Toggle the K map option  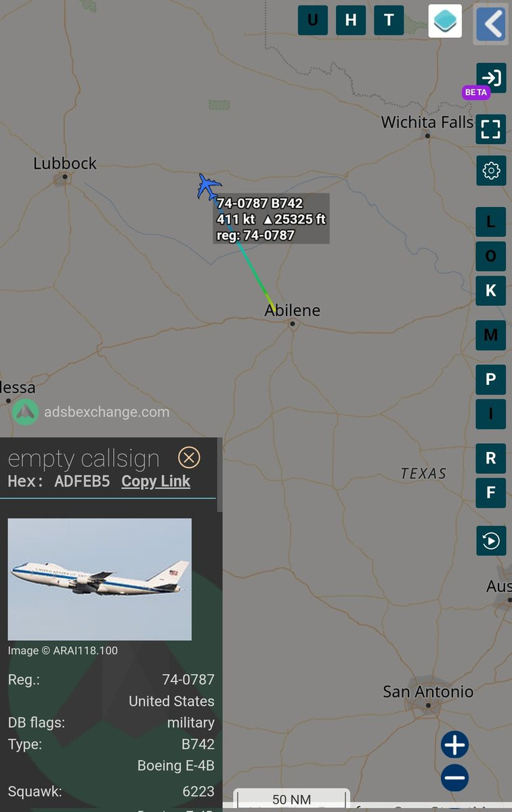click(491, 291)
